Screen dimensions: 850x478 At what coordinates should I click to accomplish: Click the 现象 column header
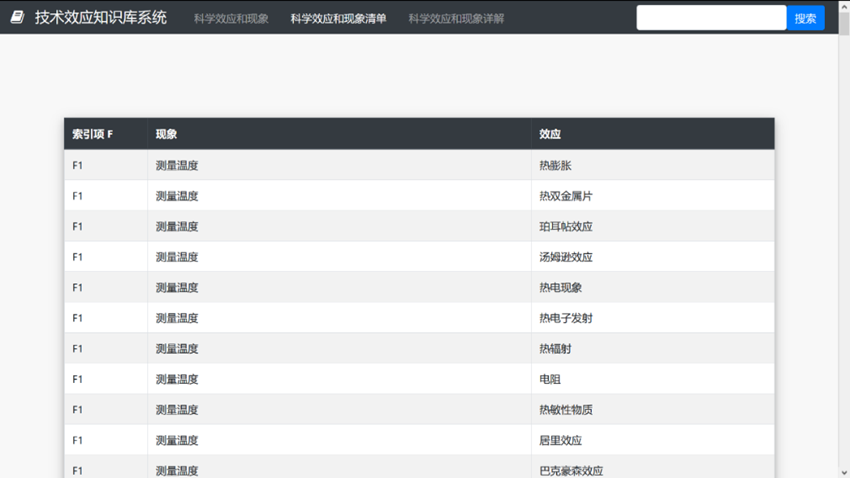click(x=339, y=134)
